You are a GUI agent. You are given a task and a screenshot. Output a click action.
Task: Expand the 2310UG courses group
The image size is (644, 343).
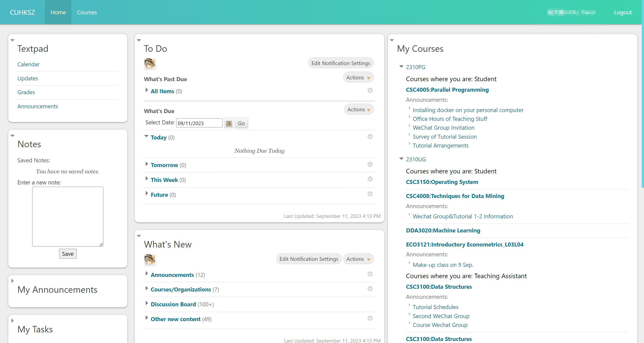click(x=401, y=159)
